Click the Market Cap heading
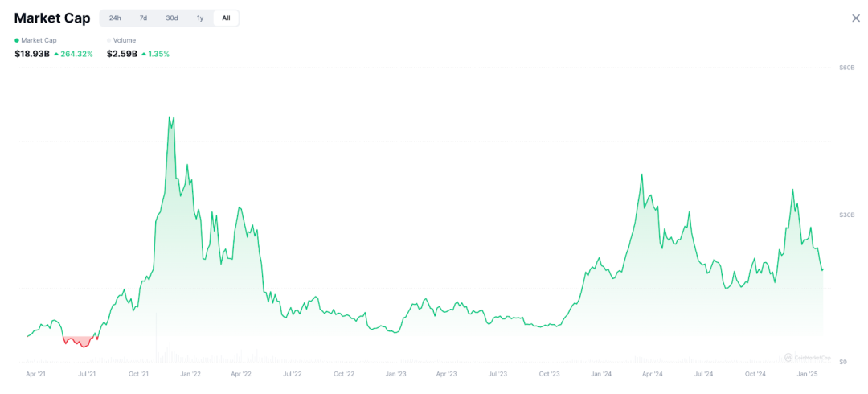The image size is (868, 394). (52, 18)
